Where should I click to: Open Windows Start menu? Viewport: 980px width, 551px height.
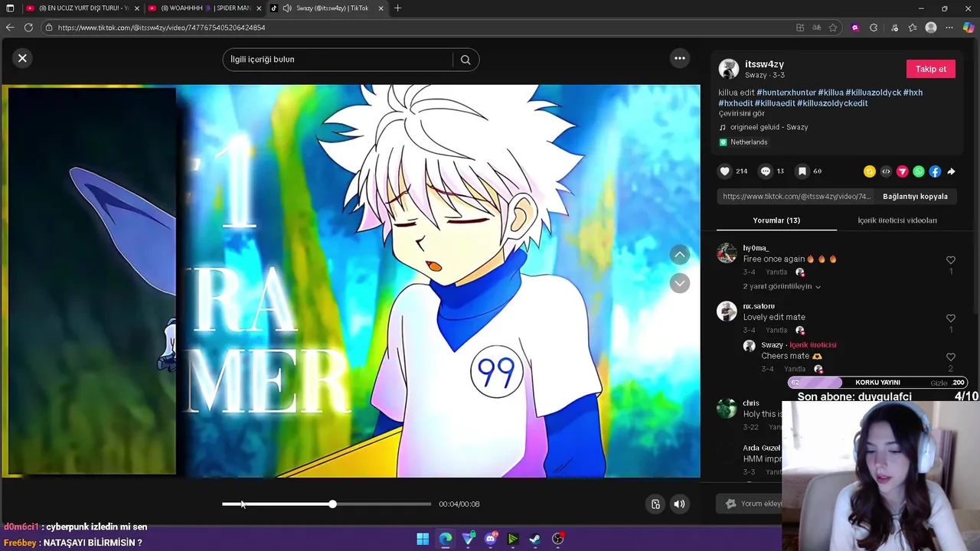423,540
